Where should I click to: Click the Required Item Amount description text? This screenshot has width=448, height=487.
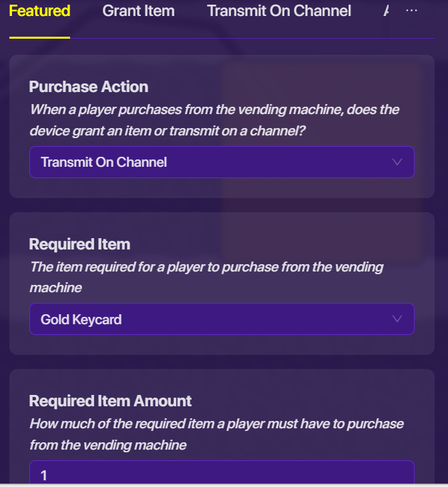(216, 434)
